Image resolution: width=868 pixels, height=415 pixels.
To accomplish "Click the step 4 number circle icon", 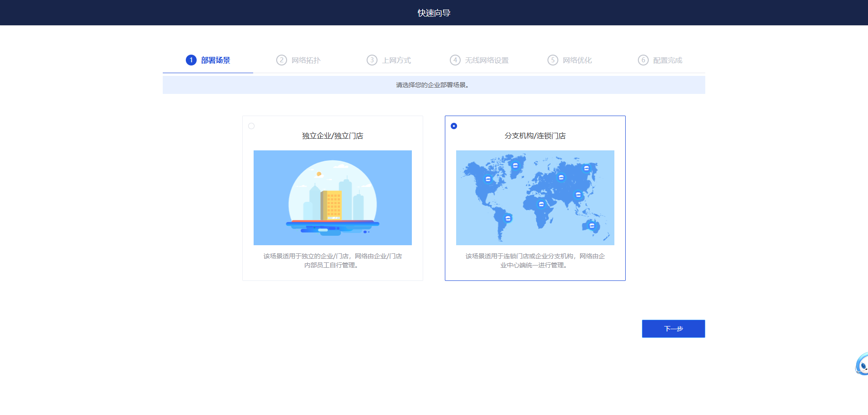I will [455, 60].
